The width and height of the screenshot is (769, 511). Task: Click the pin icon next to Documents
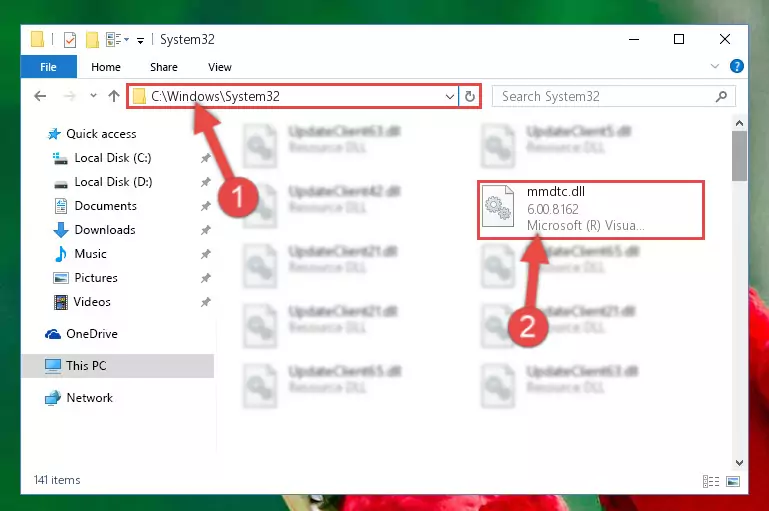pos(205,206)
